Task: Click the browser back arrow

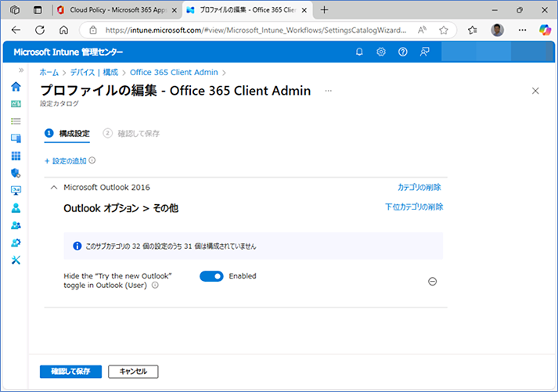Action: pyautogui.click(x=16, y=31)
